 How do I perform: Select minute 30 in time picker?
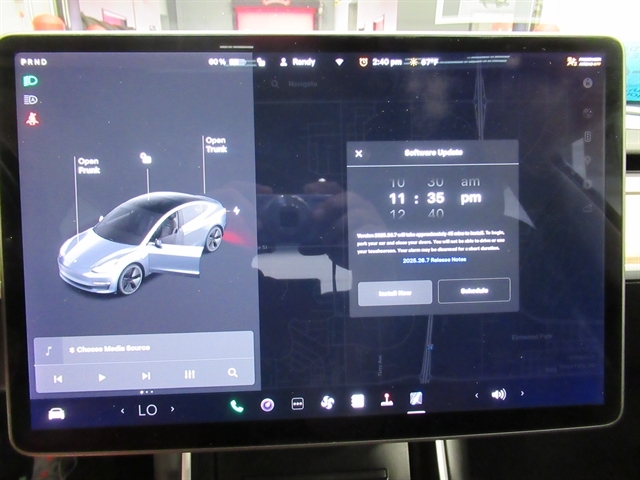point(436,182)
